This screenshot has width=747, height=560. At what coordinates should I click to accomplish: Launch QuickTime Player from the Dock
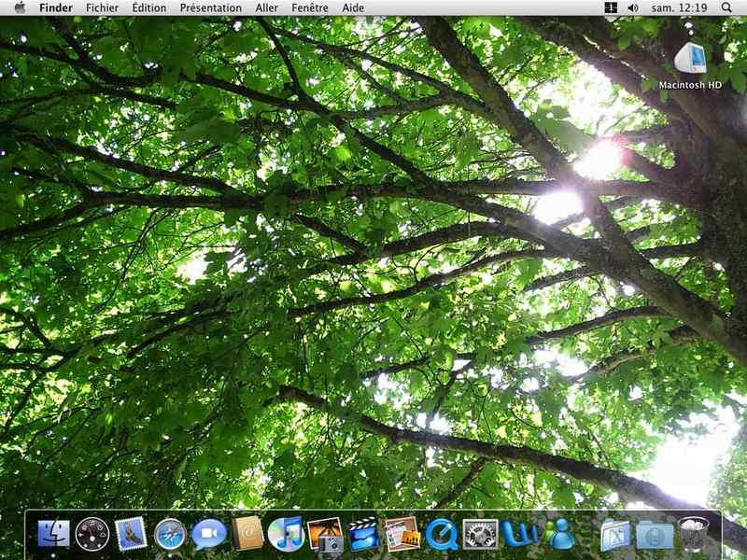click(x=441, y=534)
